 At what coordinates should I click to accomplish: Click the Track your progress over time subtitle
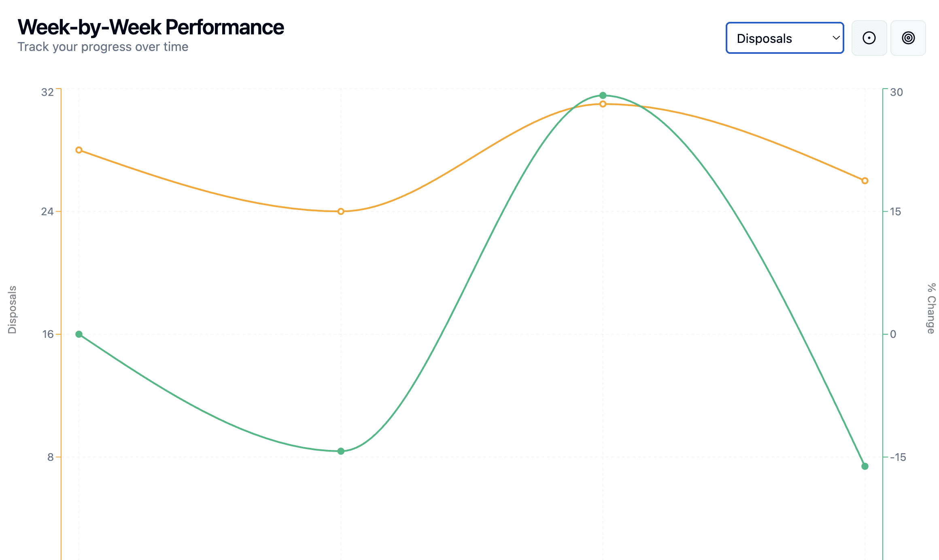click(103, 47)
